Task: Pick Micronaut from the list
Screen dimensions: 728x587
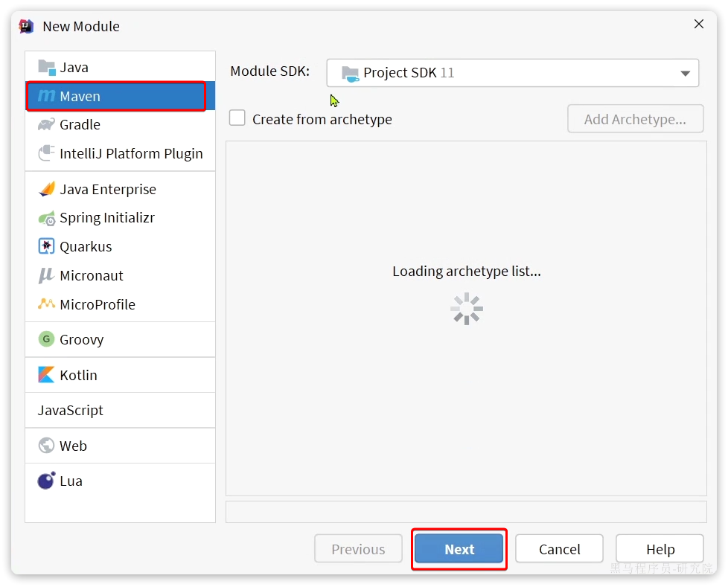Action: pos(121,275)
